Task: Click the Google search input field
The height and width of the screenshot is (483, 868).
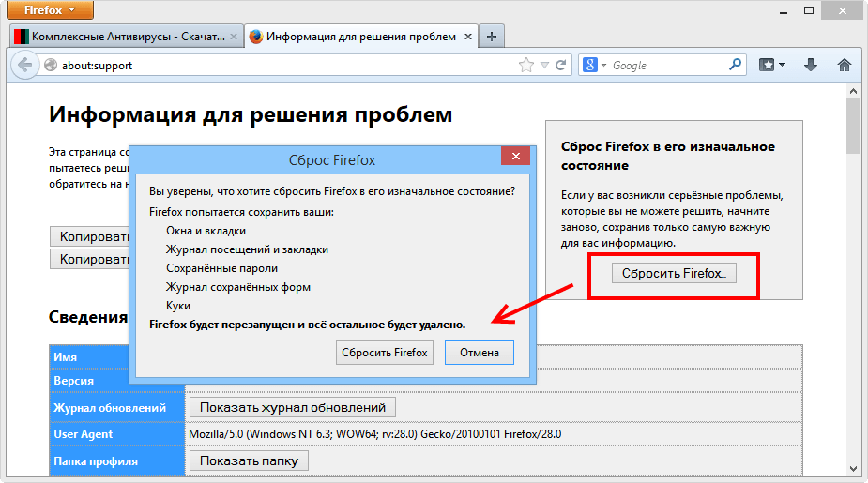Action: [x=669, y=66]
